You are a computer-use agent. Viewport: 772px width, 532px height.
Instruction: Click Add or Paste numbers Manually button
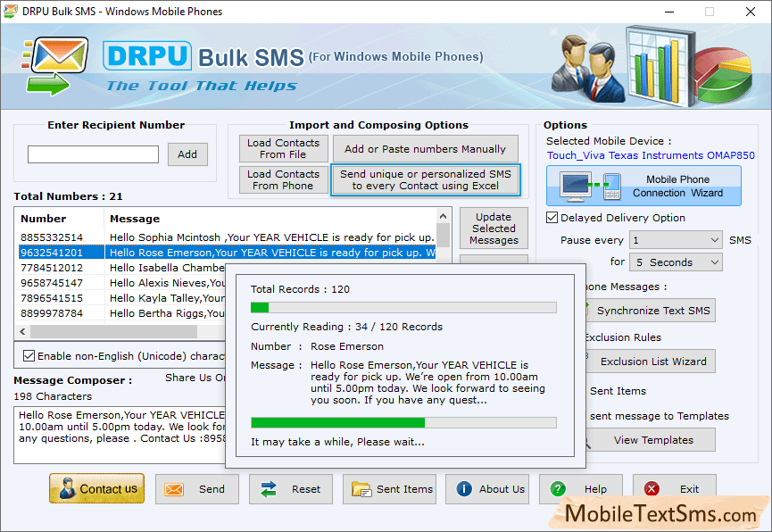pyautogui.click(x=426, y=149)
